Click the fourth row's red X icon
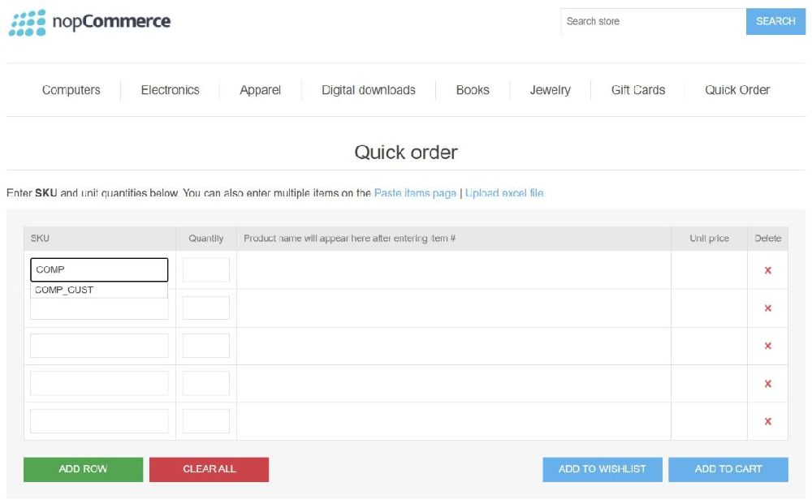812x504 pixels. coord(767,384)
